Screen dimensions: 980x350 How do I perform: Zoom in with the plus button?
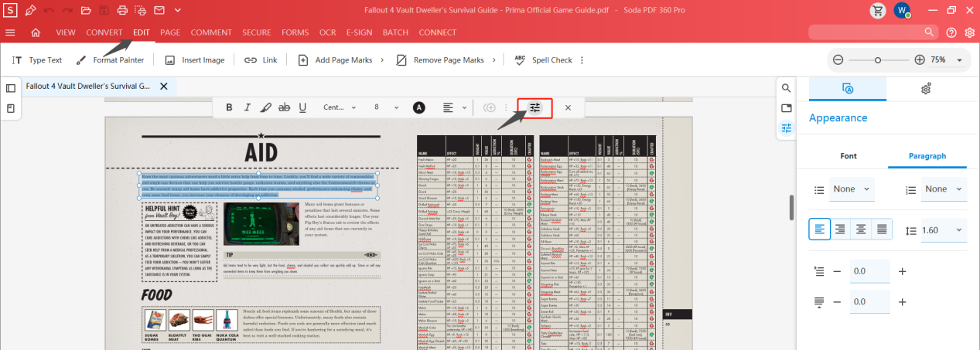(x=919, y=59)
